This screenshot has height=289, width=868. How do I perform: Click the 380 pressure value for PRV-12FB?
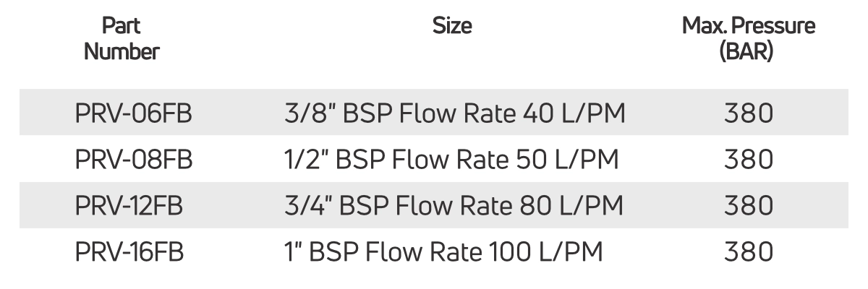click(749, 206)
